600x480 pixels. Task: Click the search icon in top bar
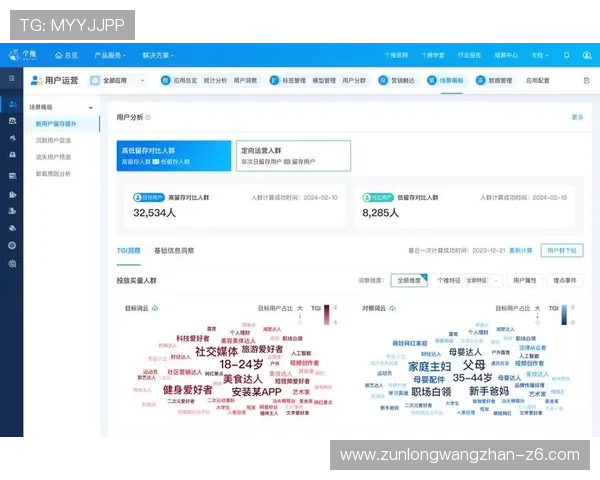pyautogui.click(x=567, y=55)
